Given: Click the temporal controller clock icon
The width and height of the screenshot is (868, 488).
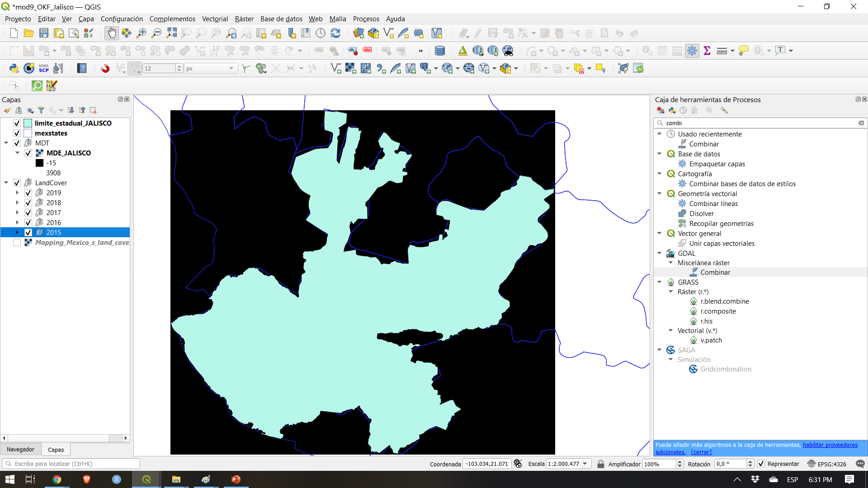Looking at the screenshot, I should pos(321,33).
